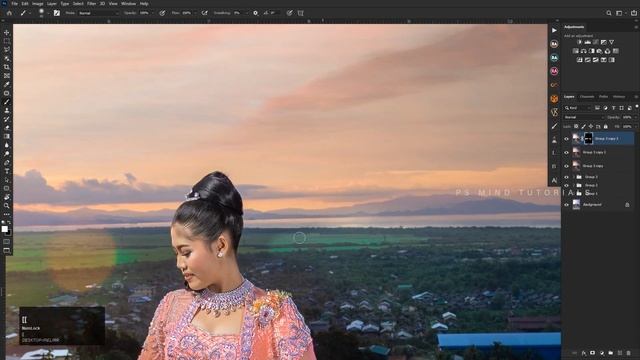Toggle visibility of the Background layer
This screenshot has width=640, height=360.
(567, 204)
